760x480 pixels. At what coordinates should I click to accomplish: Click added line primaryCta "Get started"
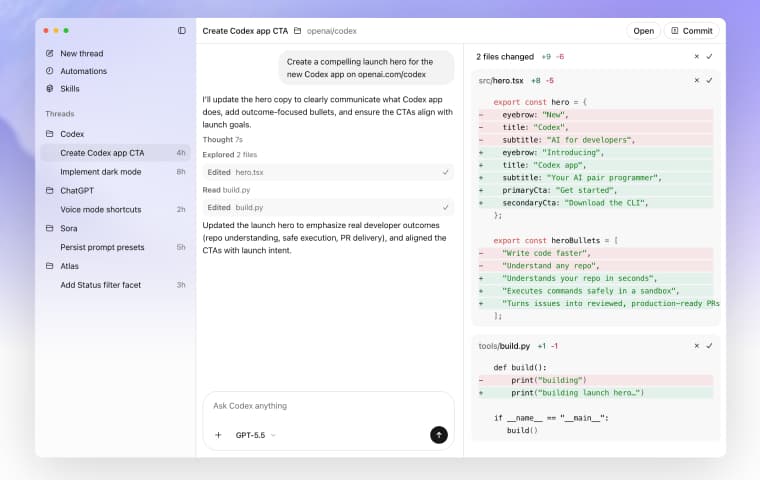596,191
